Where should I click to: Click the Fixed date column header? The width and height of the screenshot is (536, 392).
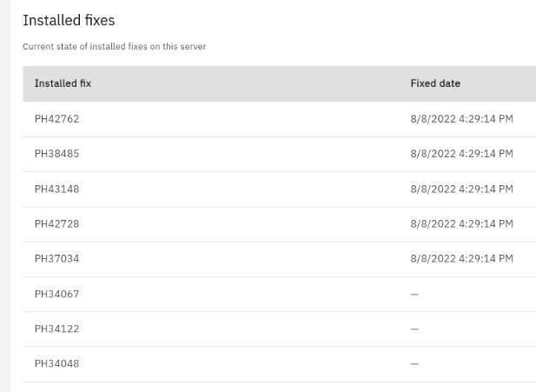[x=435, y=83]
